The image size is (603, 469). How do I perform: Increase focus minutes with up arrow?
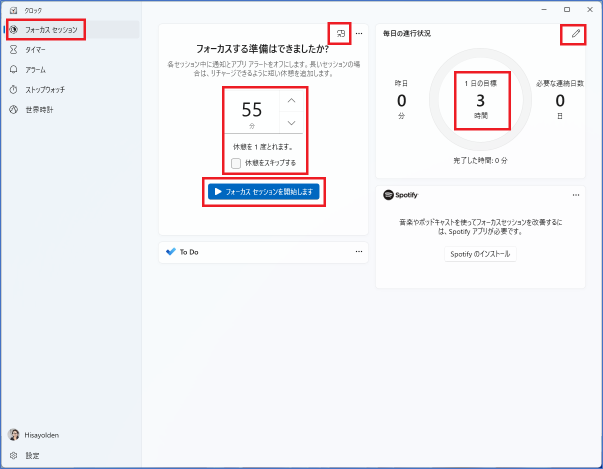coord(291,100)
